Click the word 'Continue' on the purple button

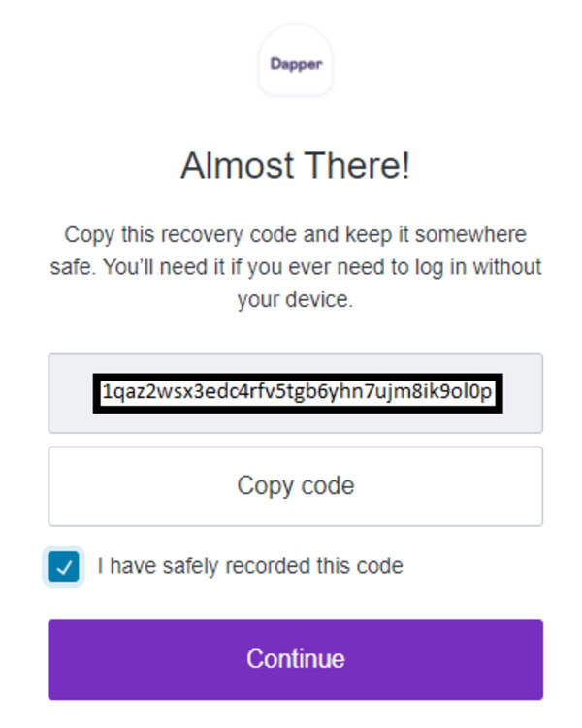[296, 659]
